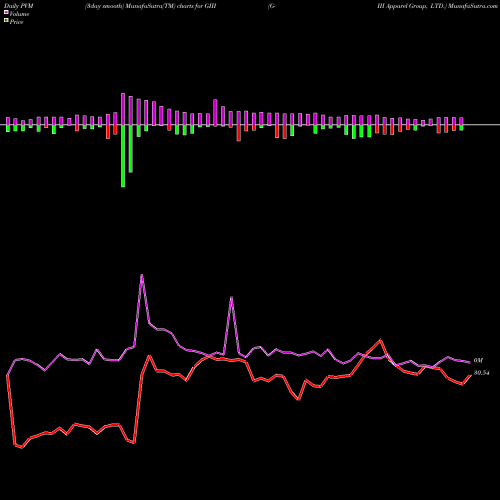The width and height of the screenshot is (500, 500).
Task: Click the 'MunafaSutra.com' watermark text
Action: coord(473,6)
